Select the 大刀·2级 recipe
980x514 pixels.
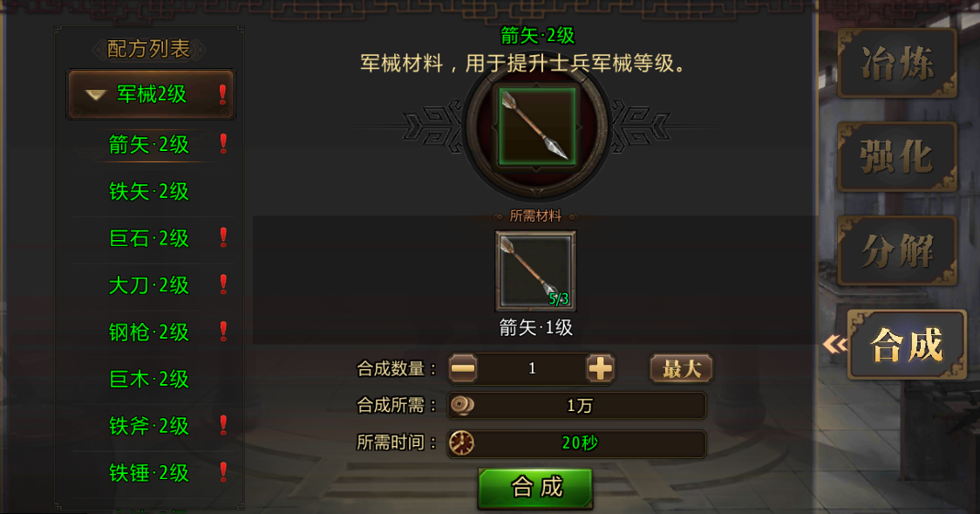149,285
